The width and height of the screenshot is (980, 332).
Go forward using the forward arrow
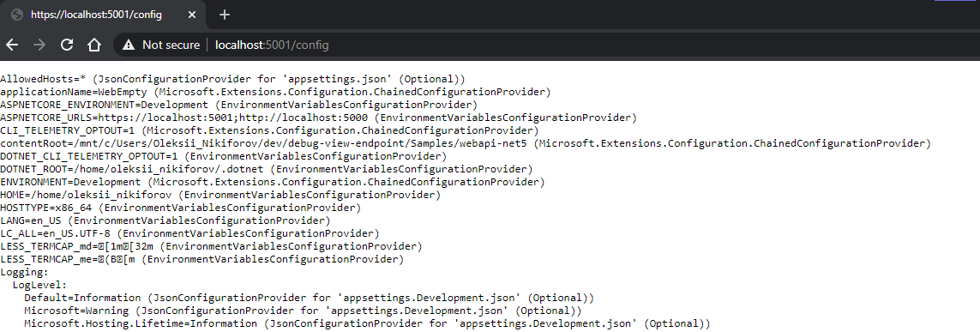(x=39, y=45)
